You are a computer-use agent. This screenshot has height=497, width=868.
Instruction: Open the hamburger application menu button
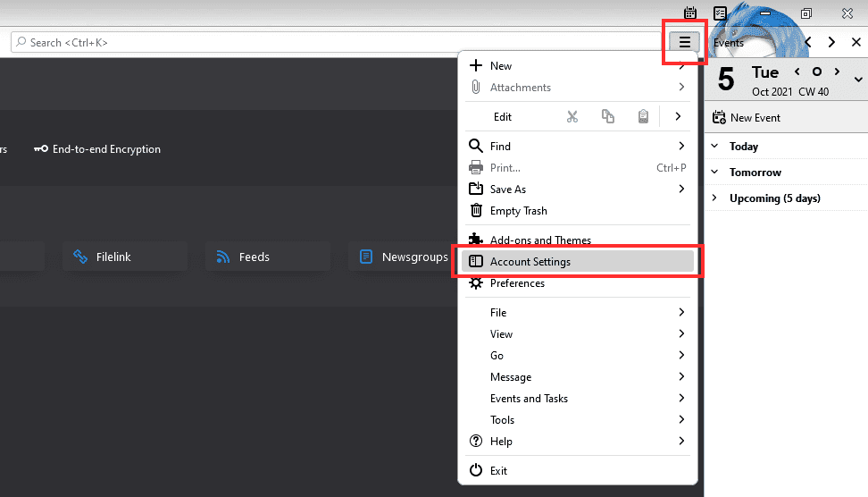coord(685,42)
